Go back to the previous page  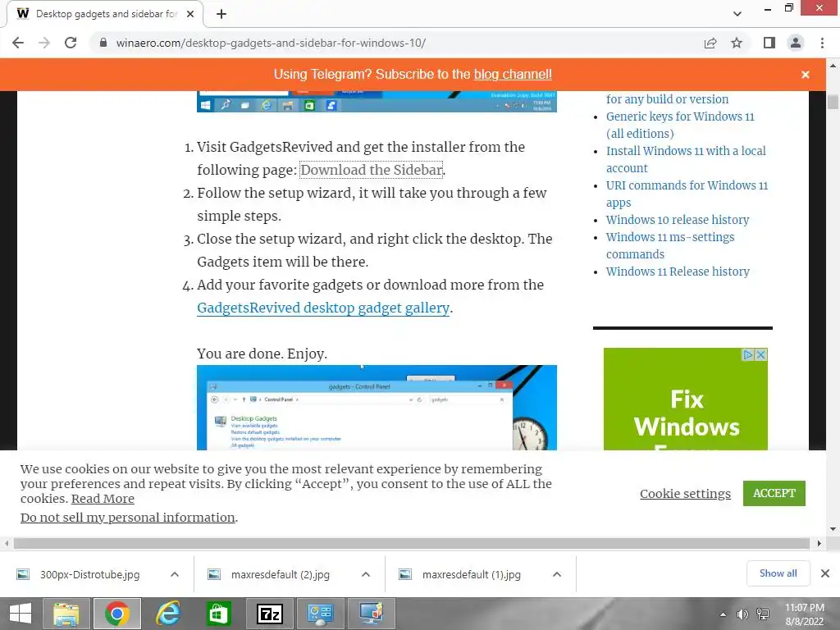[18, 43]
